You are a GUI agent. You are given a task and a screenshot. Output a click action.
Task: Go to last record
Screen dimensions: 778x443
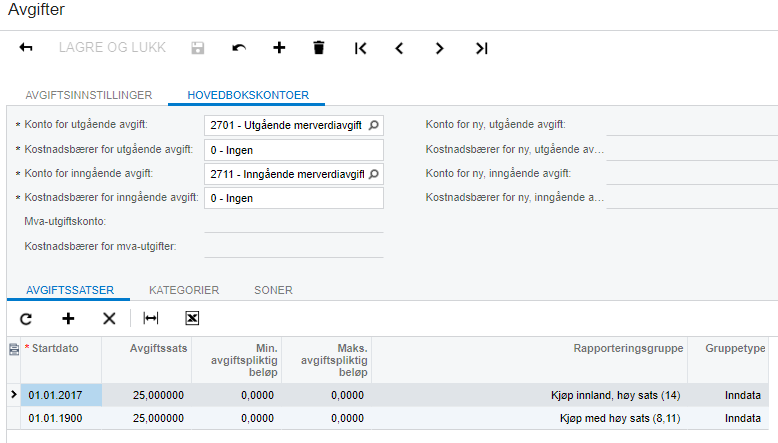click(482, 48)
